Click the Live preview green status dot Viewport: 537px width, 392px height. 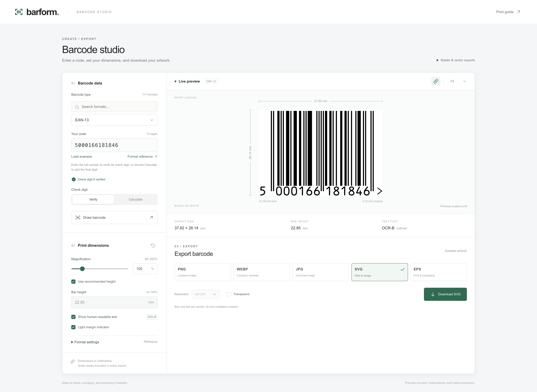click(x=176, y=81)
